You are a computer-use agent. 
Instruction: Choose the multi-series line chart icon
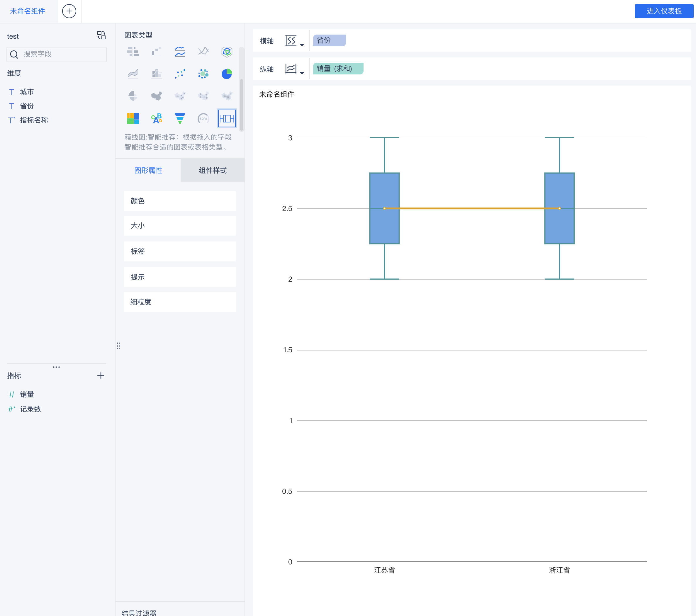tap(180, 51)
